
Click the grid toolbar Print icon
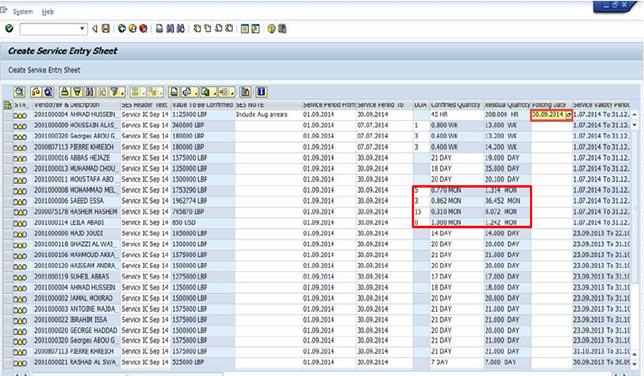[x=175, y=92]
